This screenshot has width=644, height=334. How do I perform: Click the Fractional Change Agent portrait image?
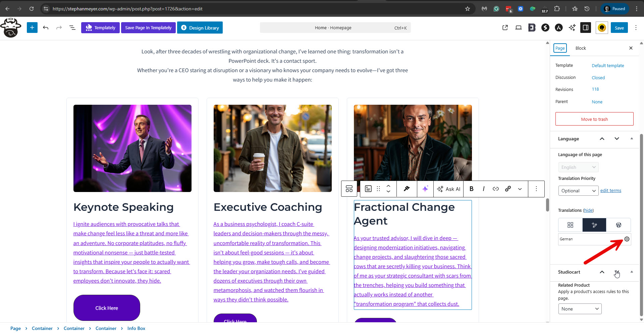pyautogui.click(x=413, y=141)
